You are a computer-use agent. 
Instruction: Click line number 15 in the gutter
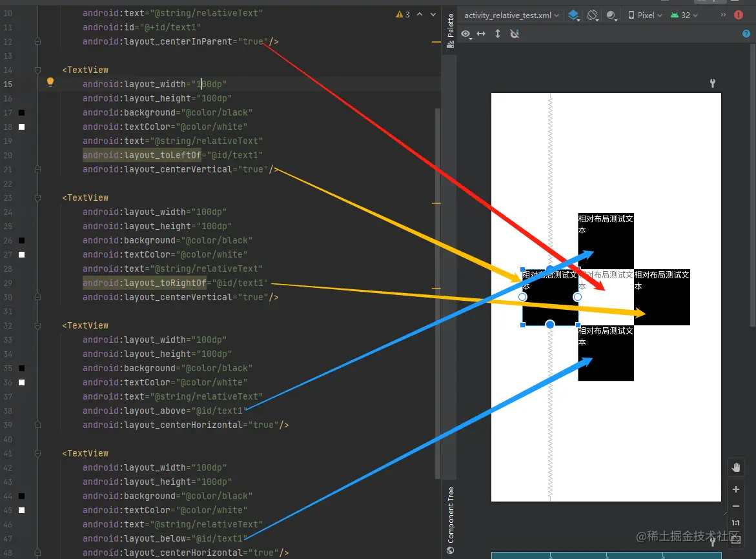pyautogui.click(x=8, y=84)
